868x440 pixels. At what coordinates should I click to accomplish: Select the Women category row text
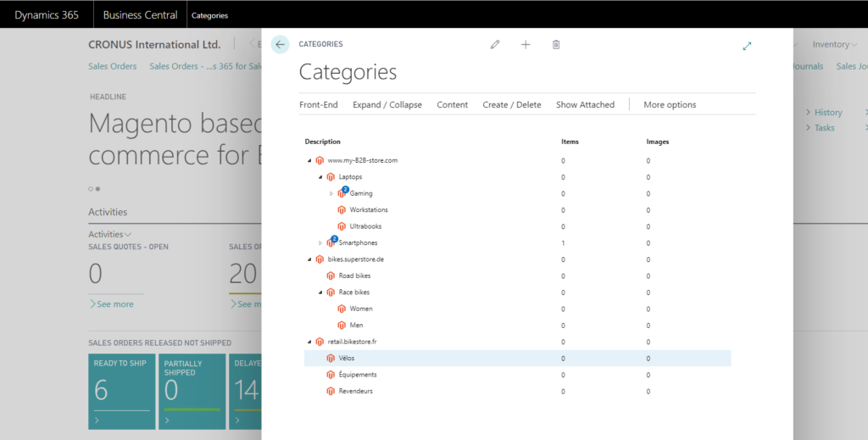click(361, 309)
